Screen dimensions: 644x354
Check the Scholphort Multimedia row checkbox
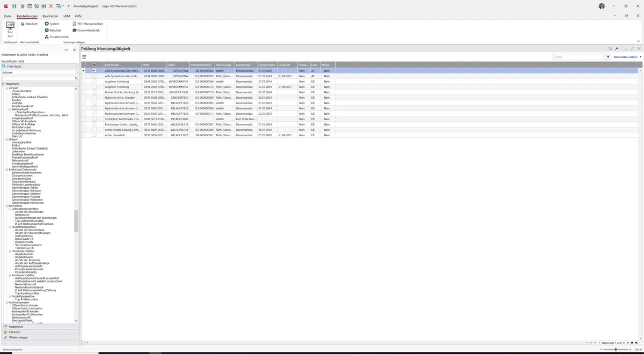[94, 119]
